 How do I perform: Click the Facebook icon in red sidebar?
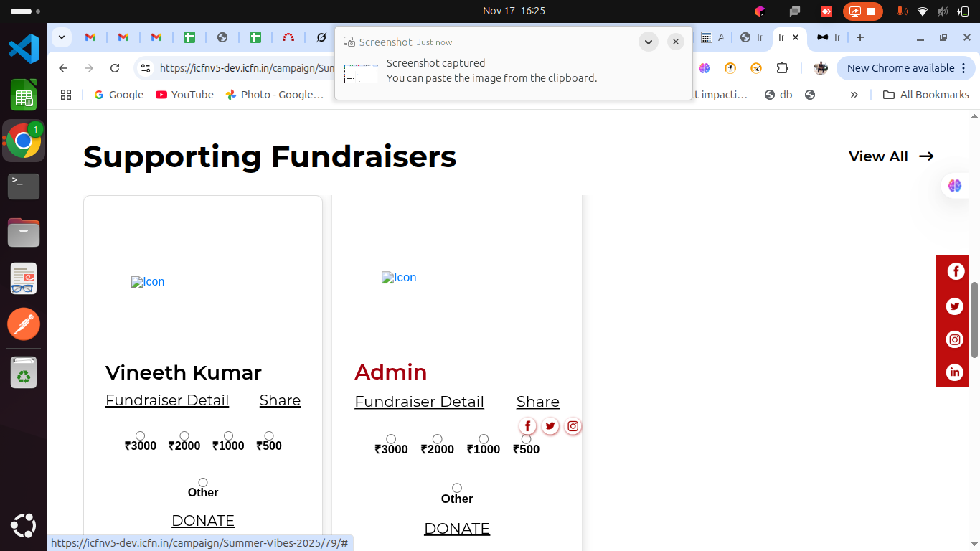954,271
